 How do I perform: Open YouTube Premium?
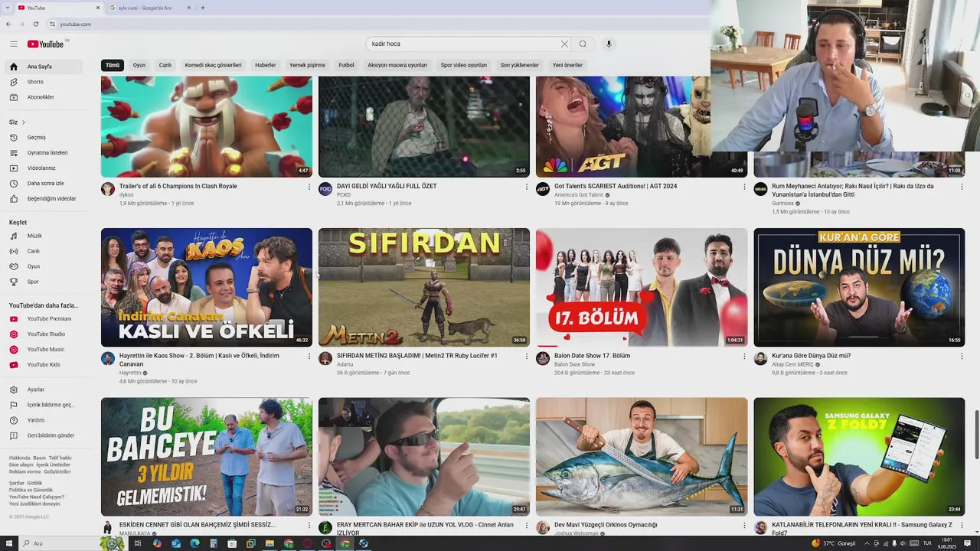(x=44, y=318)
